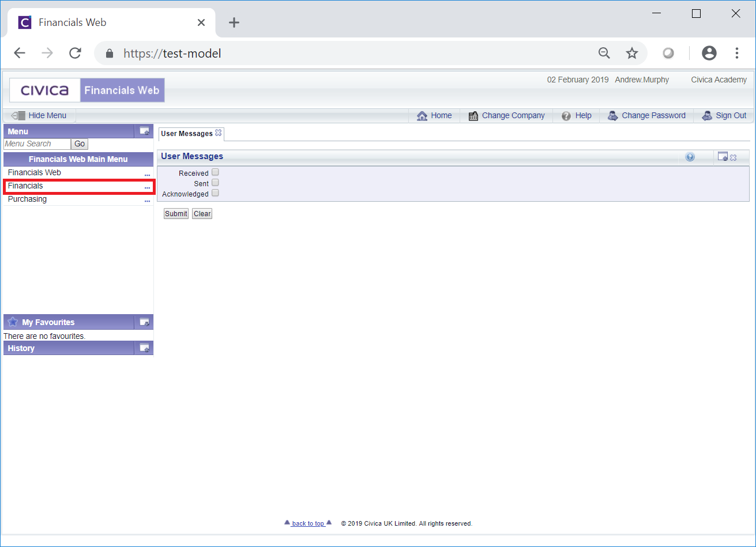Open a new browser tab
Image resolution: width=756 pixels, height=547 pixels.
[x=234, y=22]
